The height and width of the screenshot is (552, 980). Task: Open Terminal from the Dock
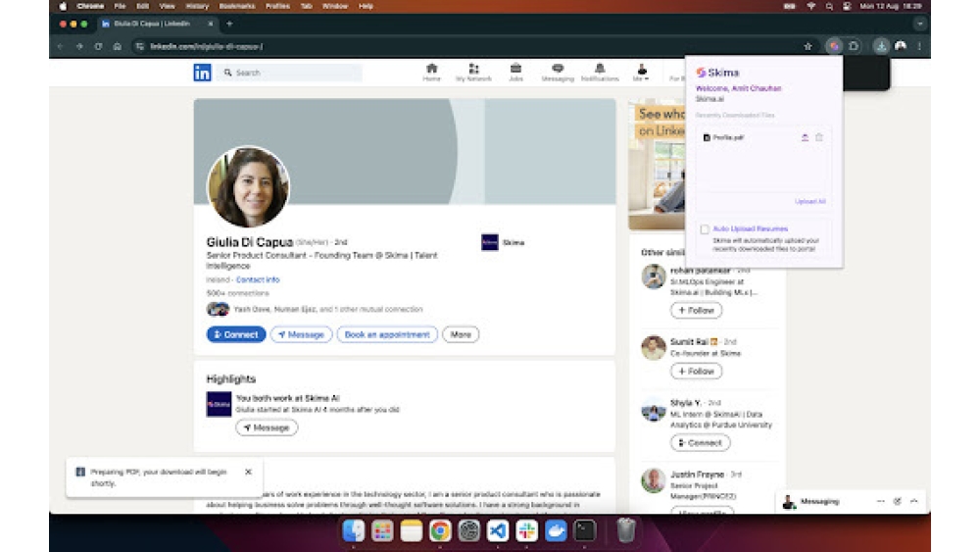point(585,530)
